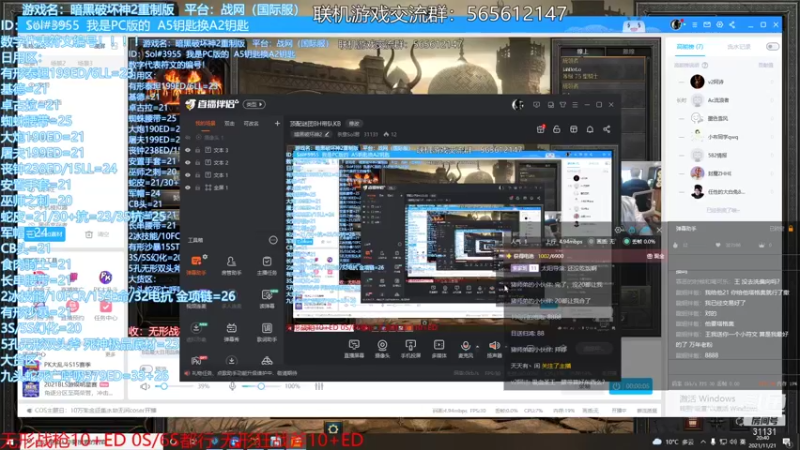Click the blue timer button at bottom right
The width and height of the screenshot is (800, 450).
(x=631, y=386)
